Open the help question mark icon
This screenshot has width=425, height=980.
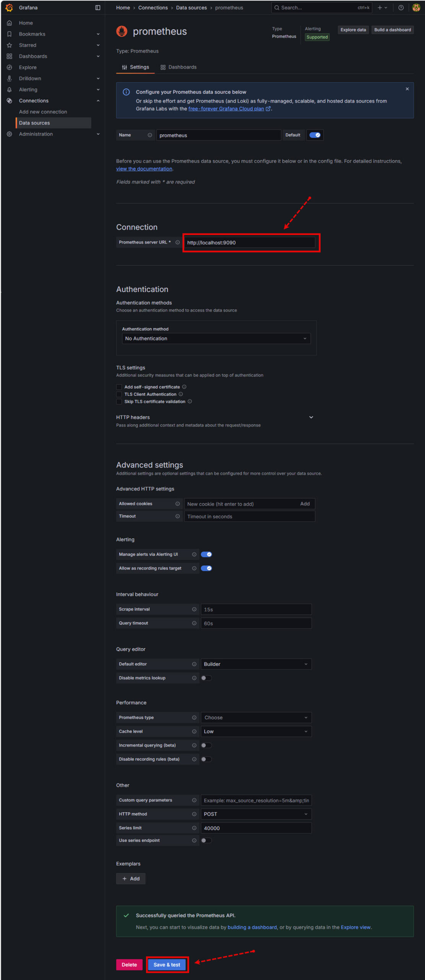coord(401,8)
